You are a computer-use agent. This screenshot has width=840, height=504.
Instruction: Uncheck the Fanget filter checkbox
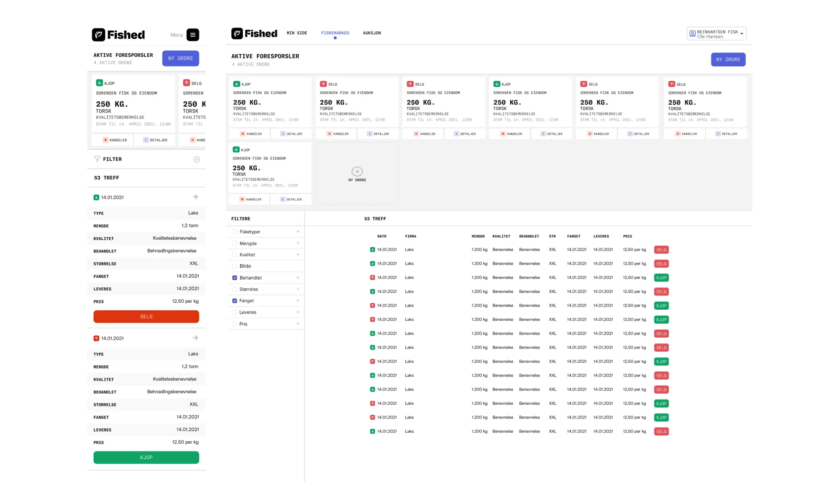pos(234,301)
